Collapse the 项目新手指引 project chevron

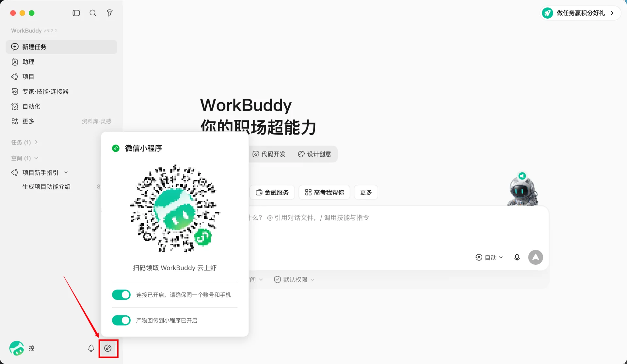click(66, 172)
